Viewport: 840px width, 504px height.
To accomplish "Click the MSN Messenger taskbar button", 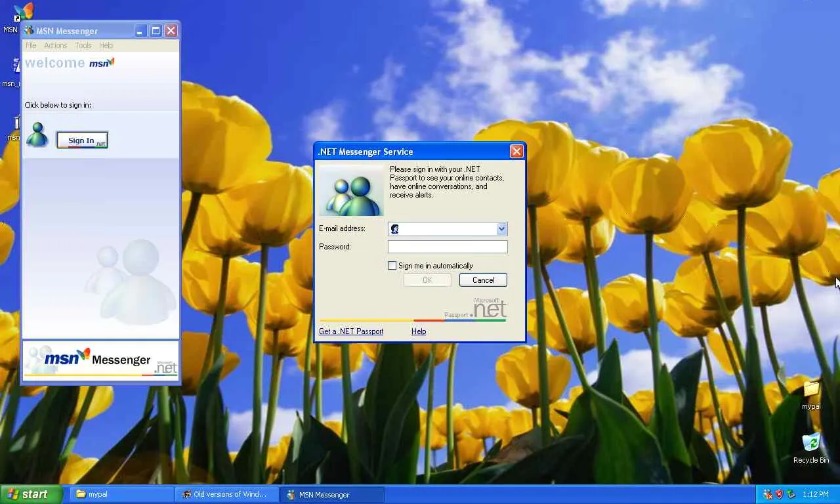I will click(x=332, y=494).
